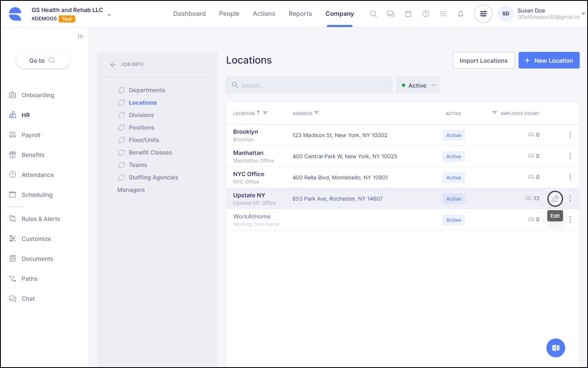Open the notifications bell
The image size is (588, 368).
click(x=460, y=14)
